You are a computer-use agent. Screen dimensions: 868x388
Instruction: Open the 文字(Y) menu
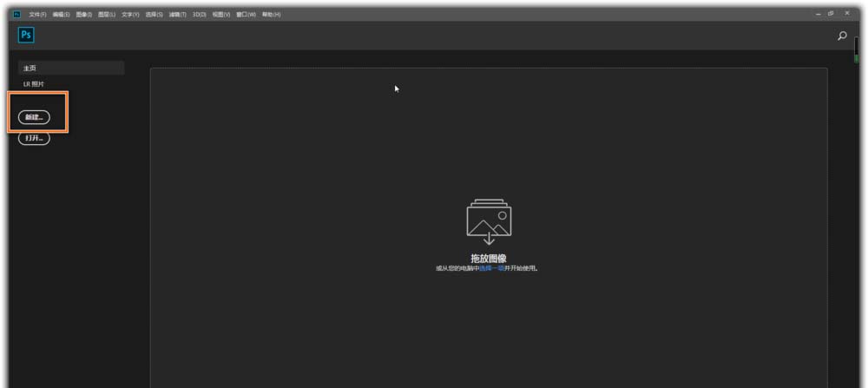(130, 15)
